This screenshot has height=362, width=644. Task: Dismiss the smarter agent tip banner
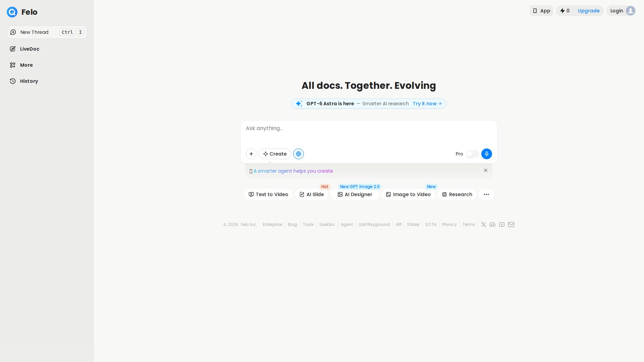(x=486, y=170)
